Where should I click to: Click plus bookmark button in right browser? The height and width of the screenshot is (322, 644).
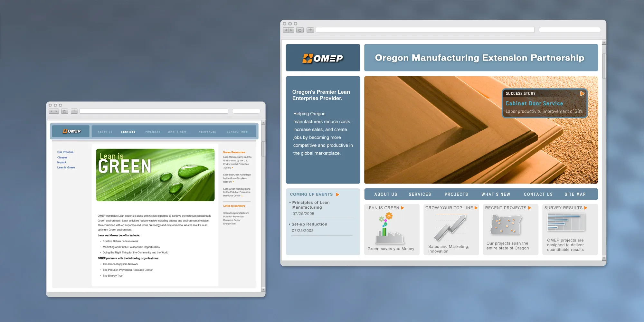310,30
